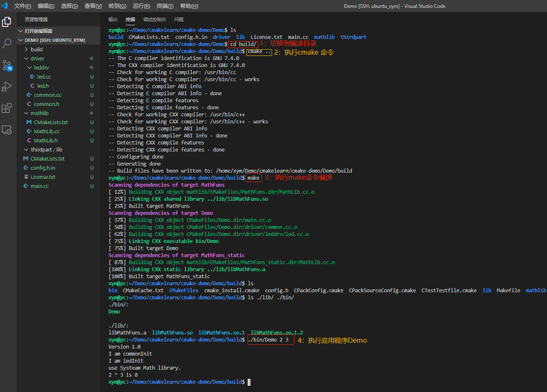This screenshot has height=392, width=547.
Task: Open the 查看(V) menu
Action: pyautogui.click(x=93, y=6)
